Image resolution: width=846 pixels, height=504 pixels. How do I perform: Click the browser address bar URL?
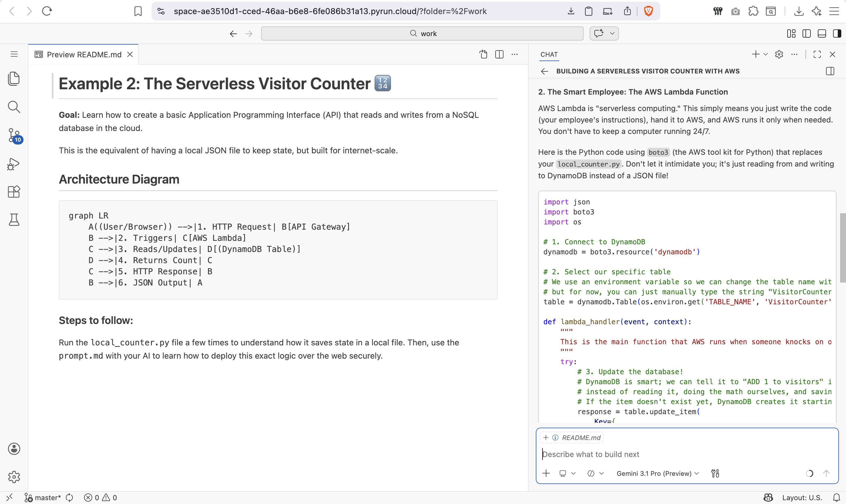pyautogui.click(x=330, y=11)
